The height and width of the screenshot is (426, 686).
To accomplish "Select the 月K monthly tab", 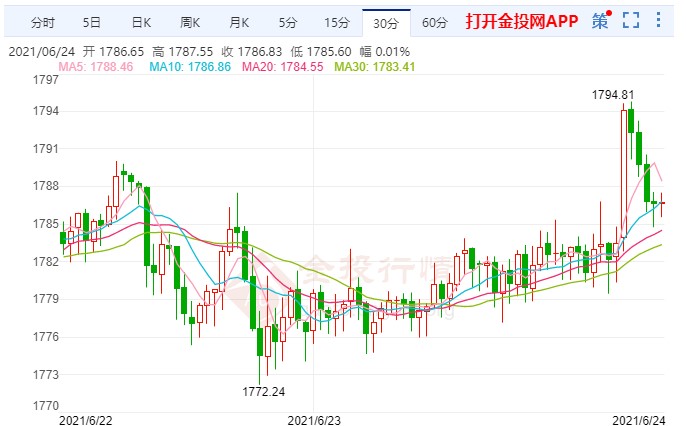I will coord(239,22).
